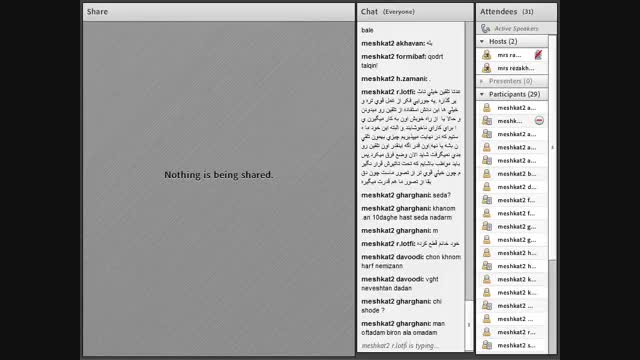
Task: Click the participant icon next to meshk...
Action: point(487,121)
